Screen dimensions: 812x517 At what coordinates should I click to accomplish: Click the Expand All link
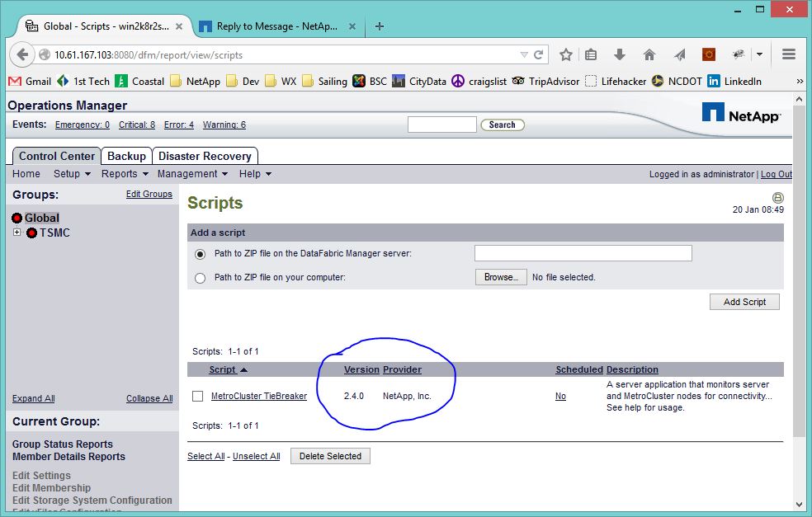point(34,398)
